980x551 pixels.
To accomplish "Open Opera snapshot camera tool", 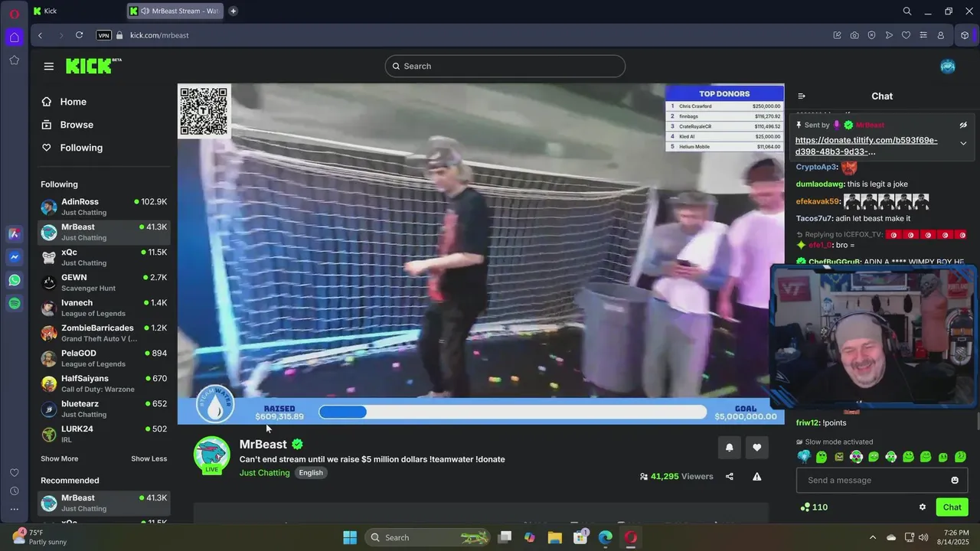I will point(854,35).
